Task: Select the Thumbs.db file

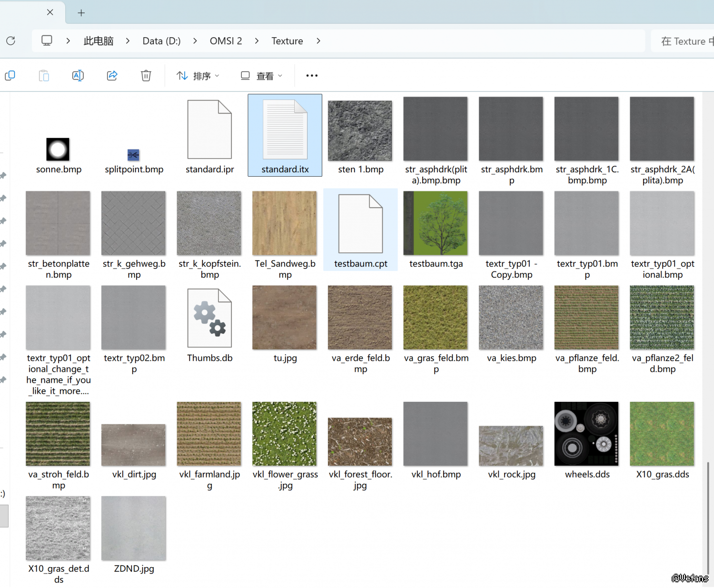Action: click(209, 318)
